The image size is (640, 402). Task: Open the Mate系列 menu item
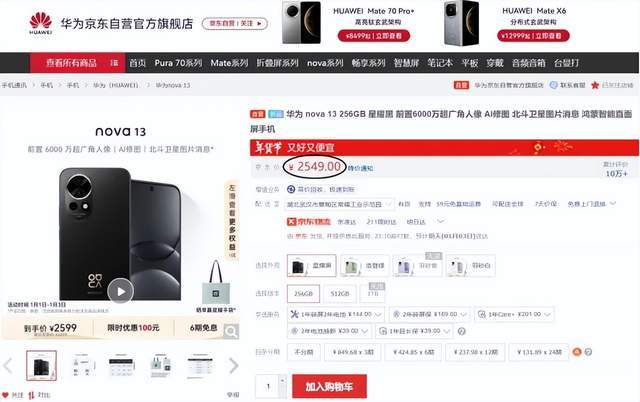pyautogui.click(x=229, y=63)
